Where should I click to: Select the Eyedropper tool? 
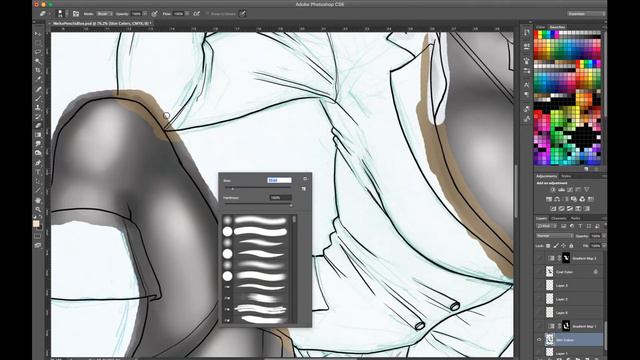[x=38, y=79]
